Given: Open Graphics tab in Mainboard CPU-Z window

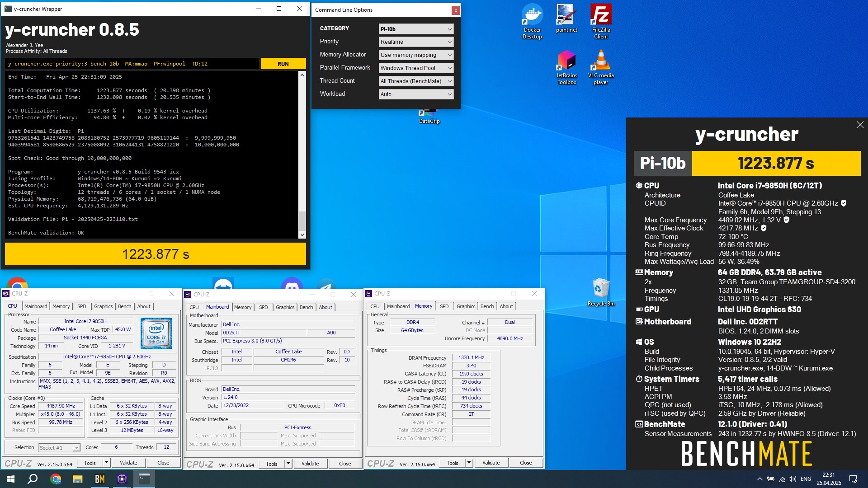Looking at the screenshot, I should click(285, 307).
